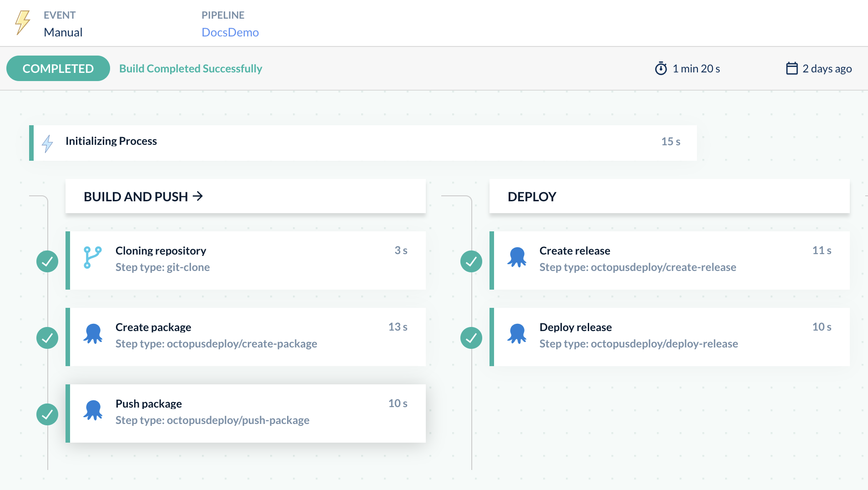Image resolution: width=868 pixels, height=490 pixels.
Task: Click the checkmark next to Push package
Action: point(47,414)
